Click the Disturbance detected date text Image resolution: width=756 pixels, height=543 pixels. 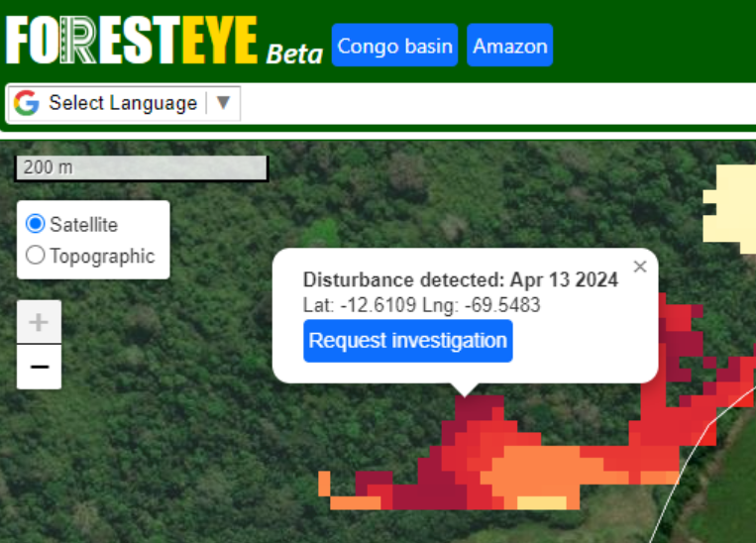(x=461, y=279)
